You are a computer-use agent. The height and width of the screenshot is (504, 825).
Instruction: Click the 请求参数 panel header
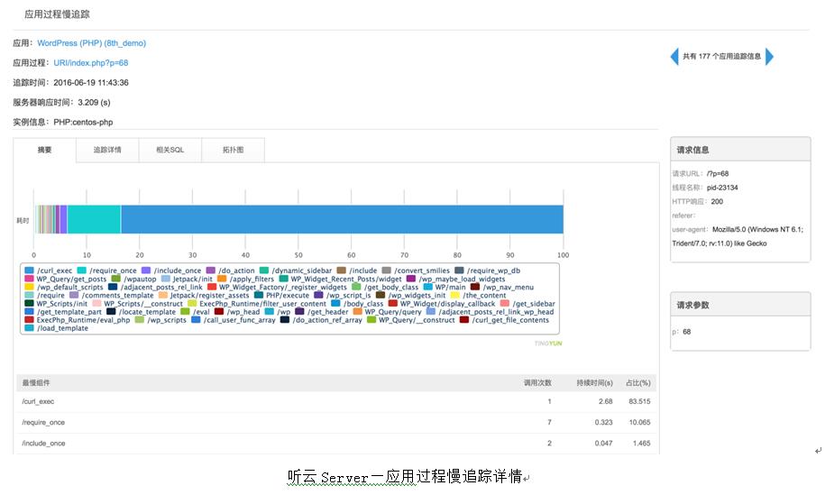[740, 305]
